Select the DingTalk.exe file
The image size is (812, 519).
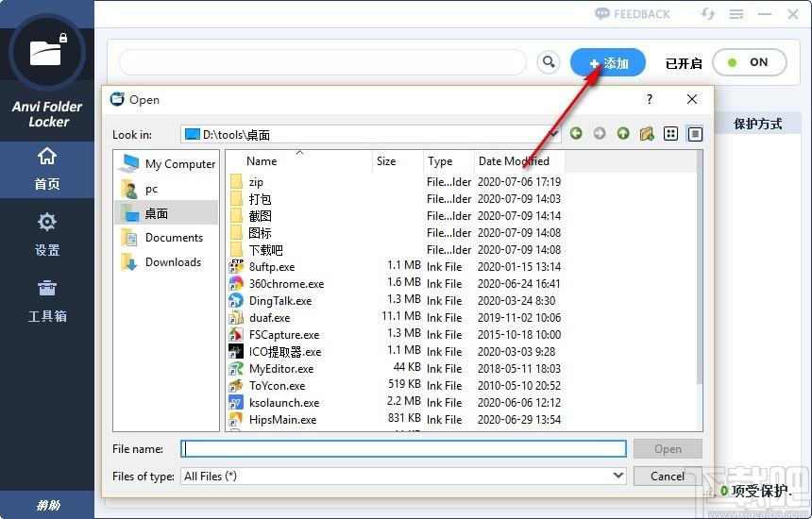pyautogui.click(x=280, y=301)
